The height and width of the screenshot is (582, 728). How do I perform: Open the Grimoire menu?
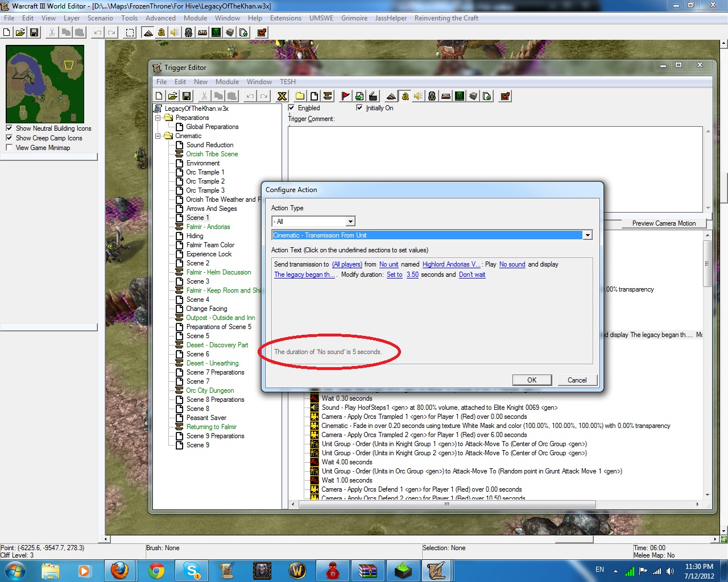(354, 18)
